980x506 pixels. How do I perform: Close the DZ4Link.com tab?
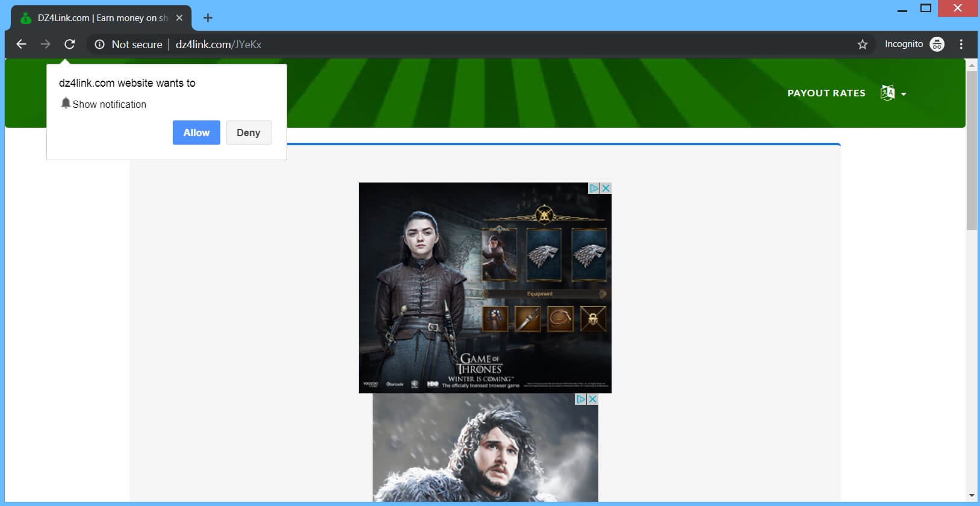pyautogui.click(x=179, y=18)
